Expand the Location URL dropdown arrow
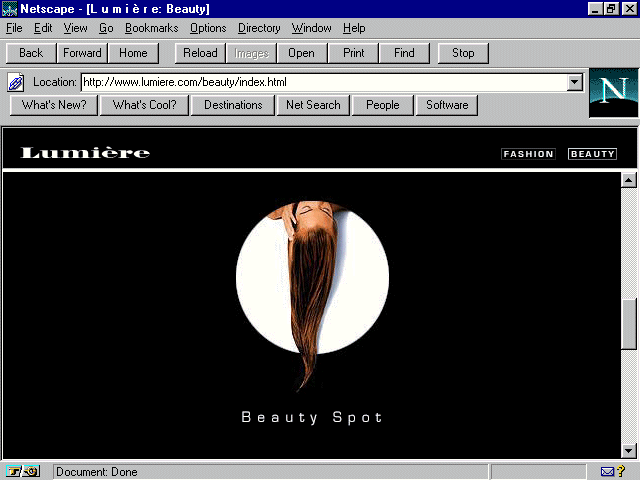Viewport: 640px width, 480px height. (575, 82)
